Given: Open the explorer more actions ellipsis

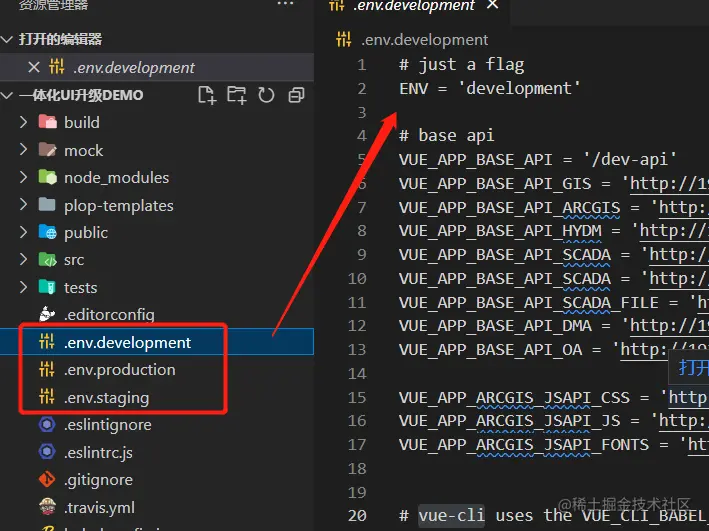Looking at the screenshot, I should pyautogui.click(x=285, y=4).
